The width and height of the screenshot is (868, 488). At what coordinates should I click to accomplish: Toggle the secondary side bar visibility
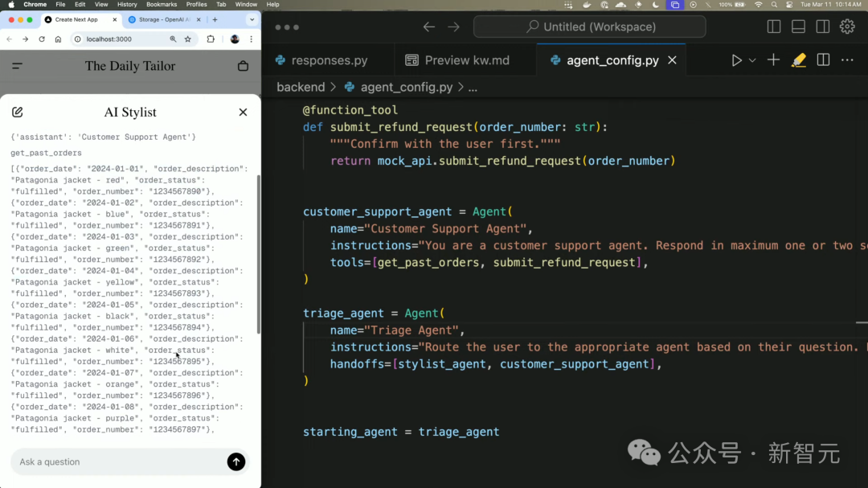822,26
